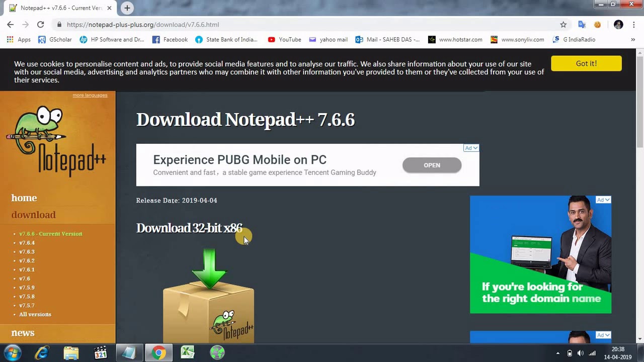The image size is (644, 362).
Task: Open Chrome three-dot menu
Action: [633, 25]
